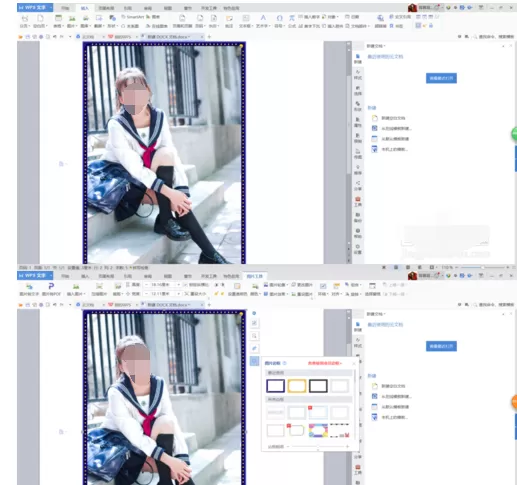Click the picture border icon beside the image
This screenshot has width=517, height=485.
254,361
